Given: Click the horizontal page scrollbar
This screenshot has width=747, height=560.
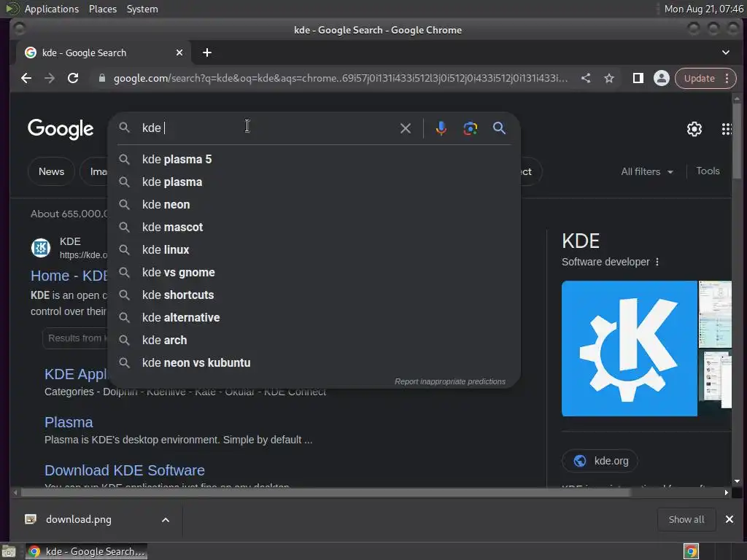Looking at the screenshot, I should coord(326,492).
